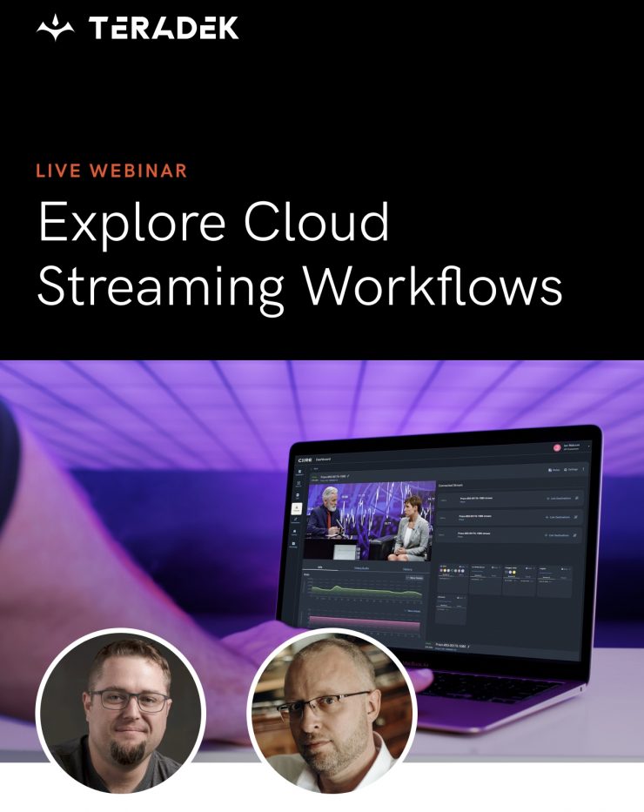
Task: Click the live video preview thumbnail
Action: coord(371,519)
